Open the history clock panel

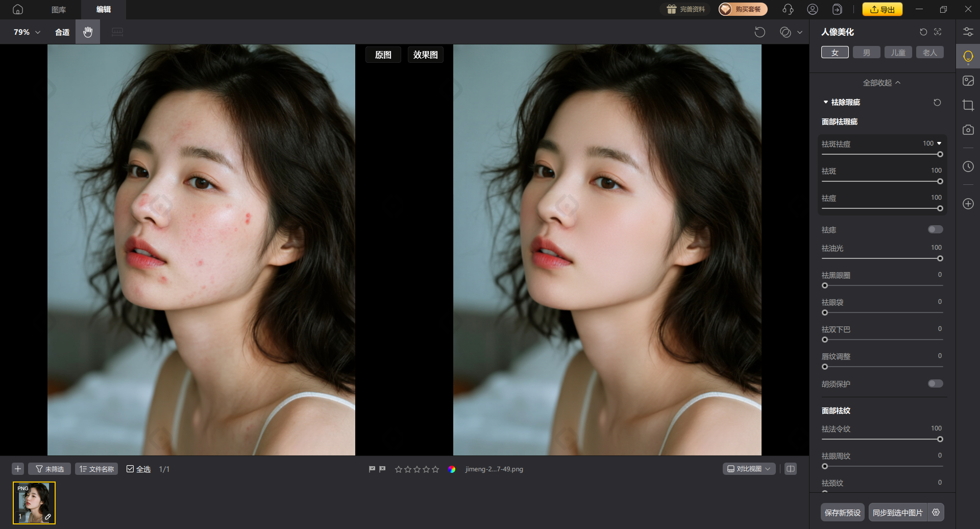[968, 166]
